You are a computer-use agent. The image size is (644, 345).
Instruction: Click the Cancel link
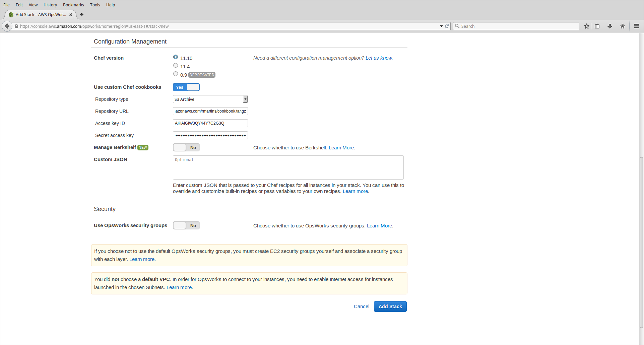pos(362,306)
